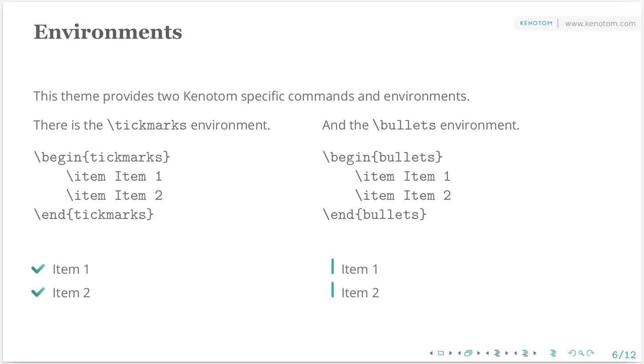Go to previous subsection arrow

[x=488, y=353]
